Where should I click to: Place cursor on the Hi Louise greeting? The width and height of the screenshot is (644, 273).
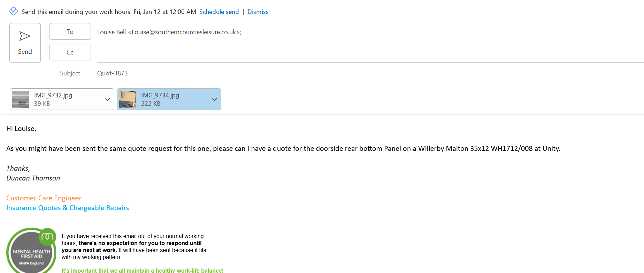(21, 128)
